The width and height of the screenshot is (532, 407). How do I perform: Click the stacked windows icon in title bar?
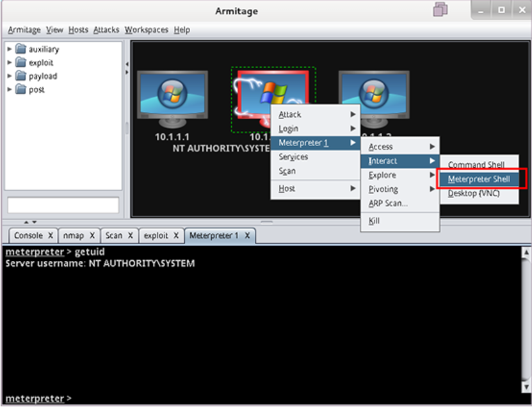pos(440,9)
